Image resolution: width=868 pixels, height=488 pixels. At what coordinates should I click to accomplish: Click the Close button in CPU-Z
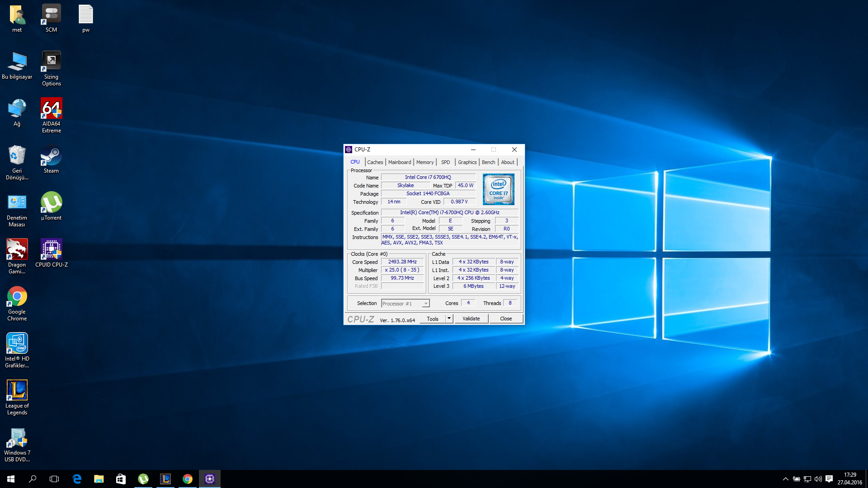[506, 319]
